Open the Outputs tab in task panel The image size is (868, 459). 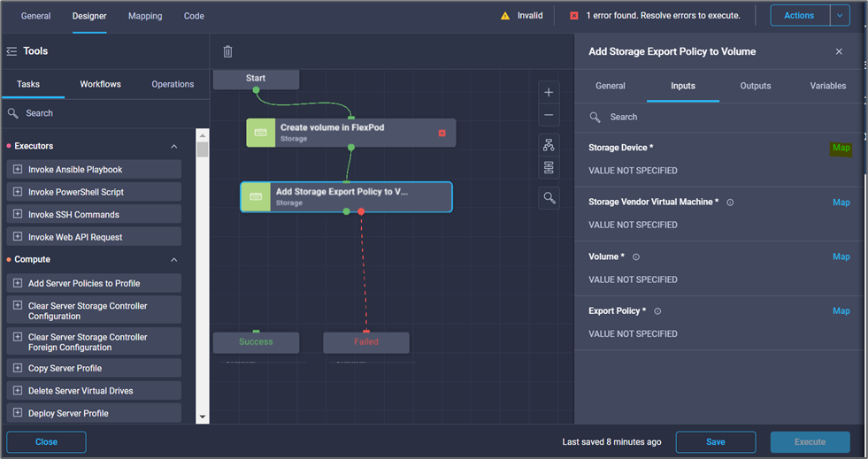[755, 86]
